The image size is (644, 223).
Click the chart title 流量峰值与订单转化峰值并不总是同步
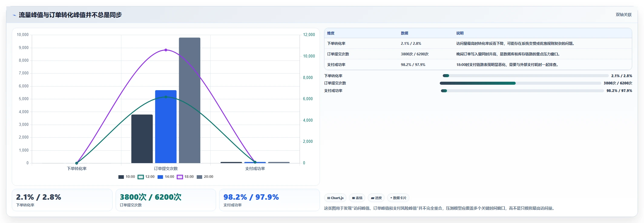(x=70, y=15)
